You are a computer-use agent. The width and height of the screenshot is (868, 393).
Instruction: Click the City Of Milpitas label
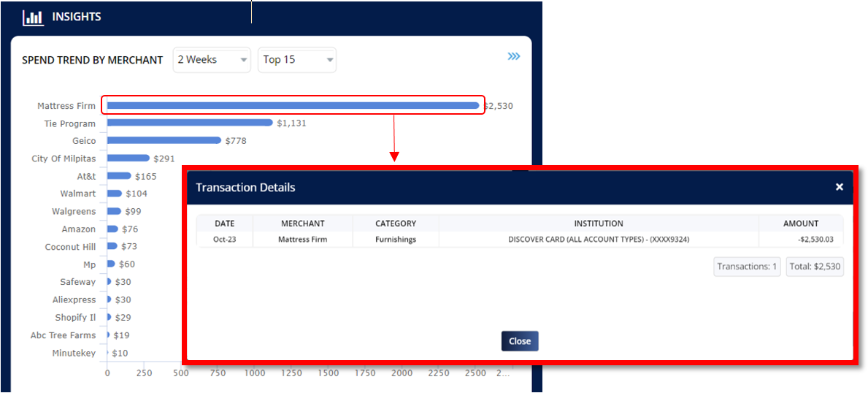(64, 159)
